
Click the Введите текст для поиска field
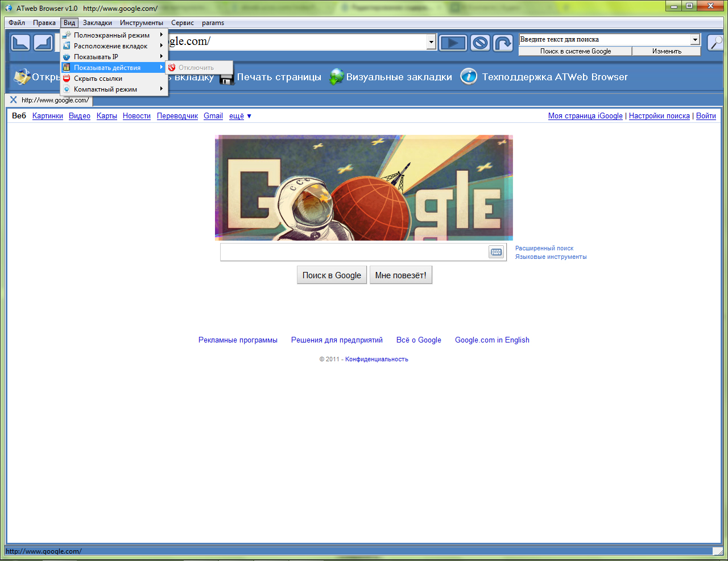tap(605, 39)
